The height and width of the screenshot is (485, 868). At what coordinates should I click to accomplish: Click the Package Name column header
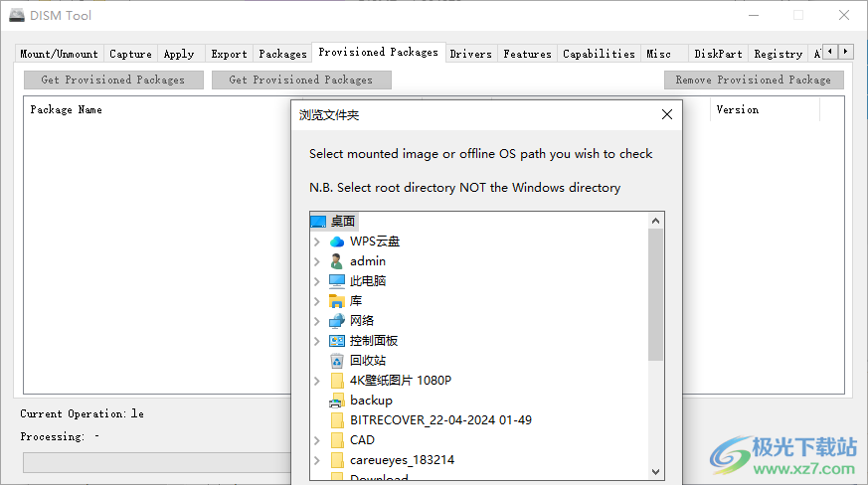66,109
